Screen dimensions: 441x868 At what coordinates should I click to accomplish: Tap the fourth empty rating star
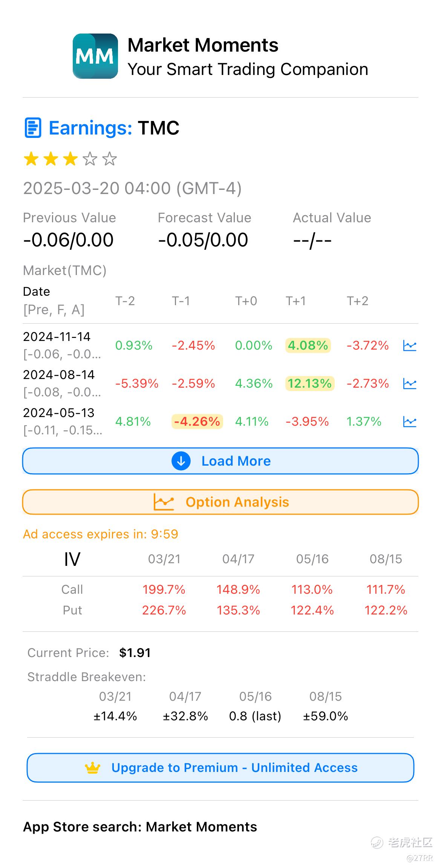pos(90,159)
